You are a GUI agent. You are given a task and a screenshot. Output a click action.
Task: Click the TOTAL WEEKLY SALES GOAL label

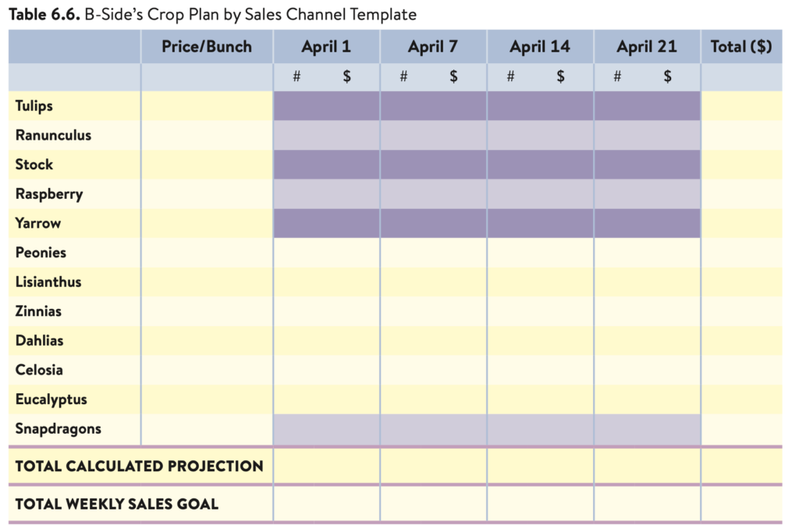tap(117, 504)
